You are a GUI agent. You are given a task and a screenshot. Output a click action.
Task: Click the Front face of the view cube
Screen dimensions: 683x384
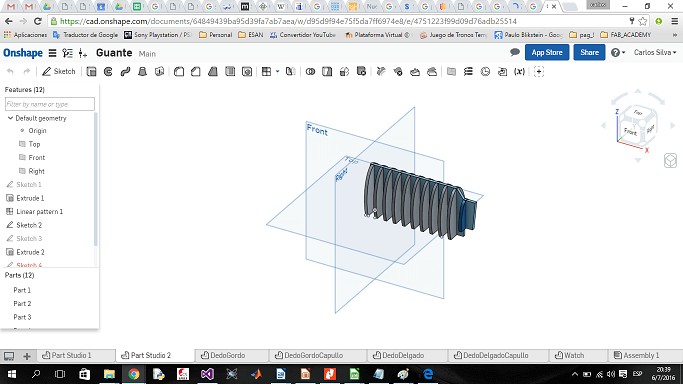click(x=630, y=131)
